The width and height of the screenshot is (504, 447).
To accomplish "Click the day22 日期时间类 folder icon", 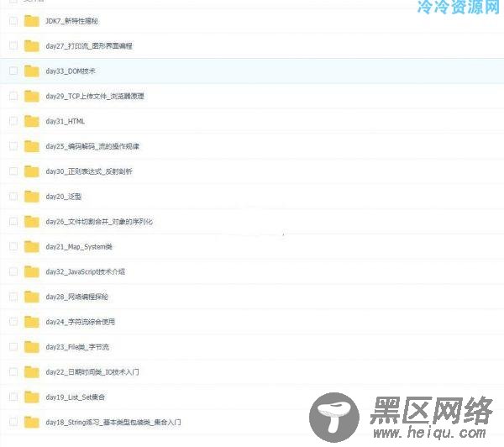I will point(32,372).
